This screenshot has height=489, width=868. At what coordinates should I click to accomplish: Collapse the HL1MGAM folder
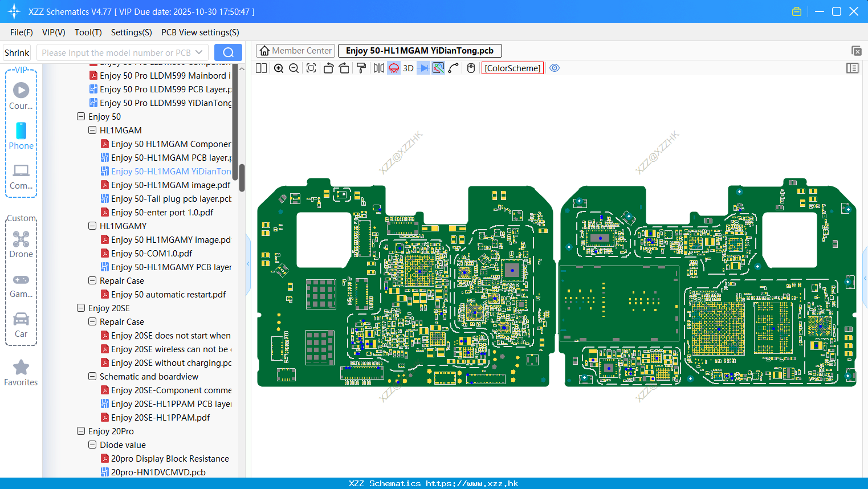point(92,130)
